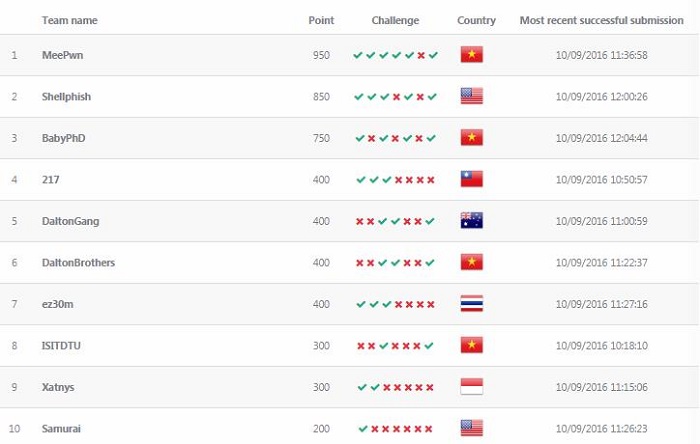Viewport: 700px width, 444px height.
Task: Click Vietnam flag for ISITDTU
Action: pos(471,345)
